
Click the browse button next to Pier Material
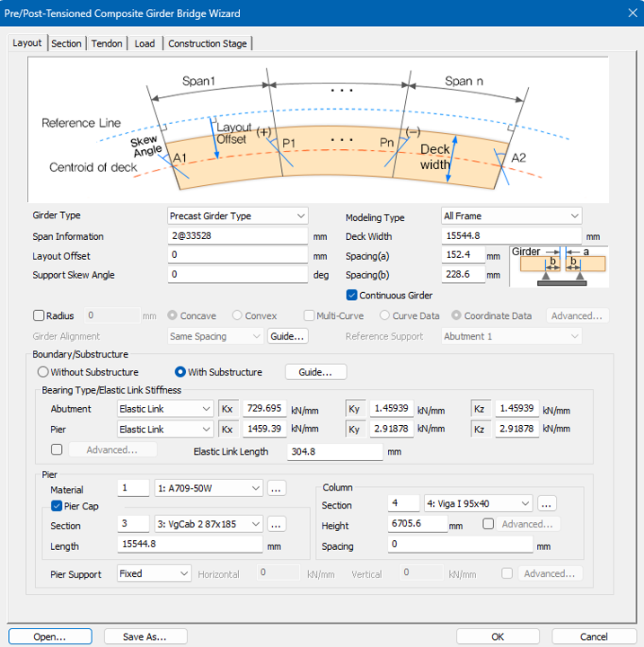[277, 488]
